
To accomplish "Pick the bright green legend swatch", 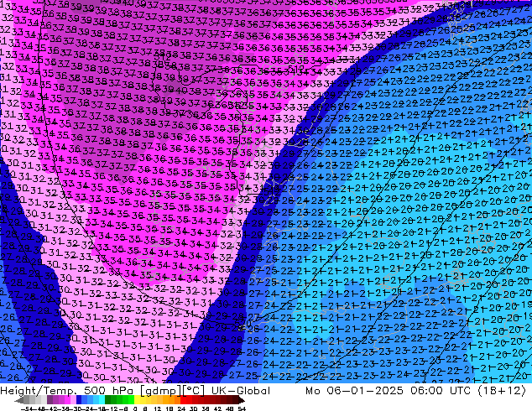I will [x=131, y=400].
